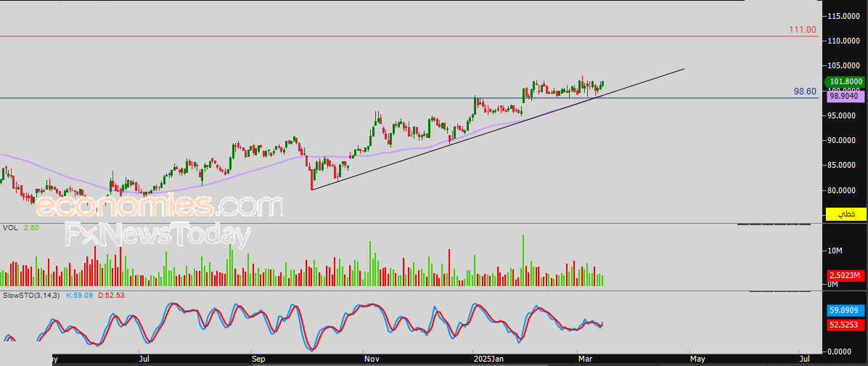Click the blue 59.0909 stochastic tag

[846, 310]
